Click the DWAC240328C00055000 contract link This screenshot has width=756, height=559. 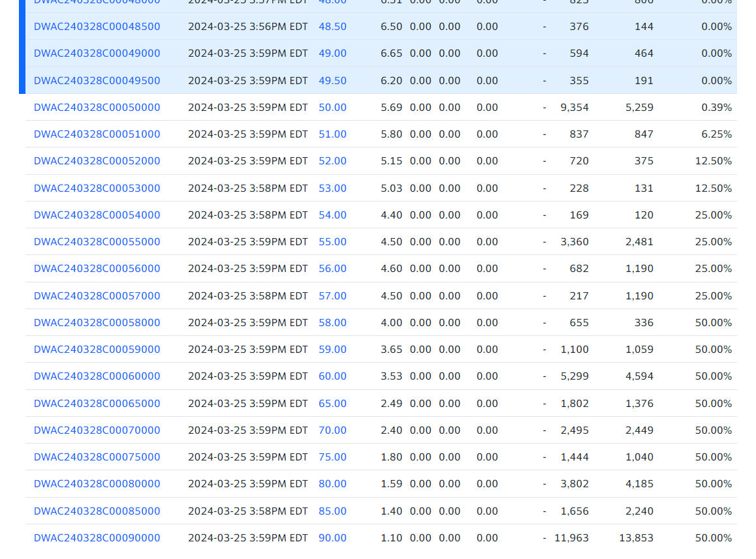(97, 242)
